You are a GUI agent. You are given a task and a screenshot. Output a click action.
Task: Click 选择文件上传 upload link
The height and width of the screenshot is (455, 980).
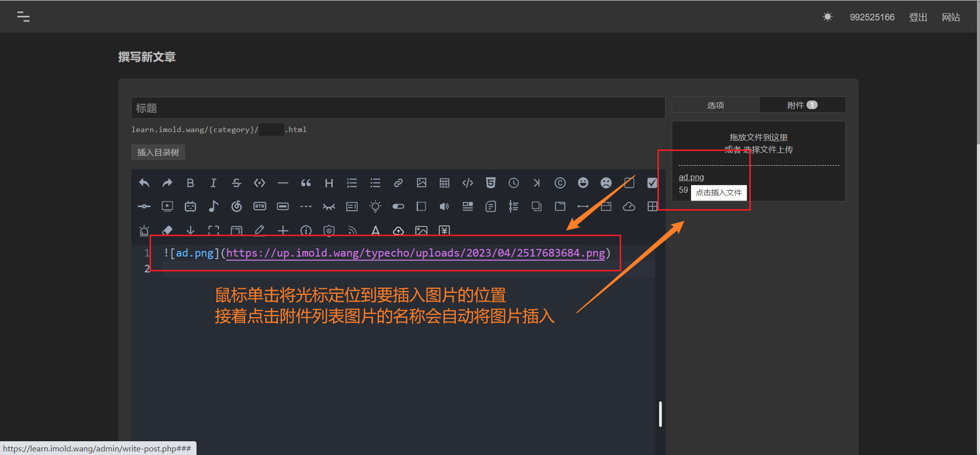pyautogui.click(x=768, y=149)
